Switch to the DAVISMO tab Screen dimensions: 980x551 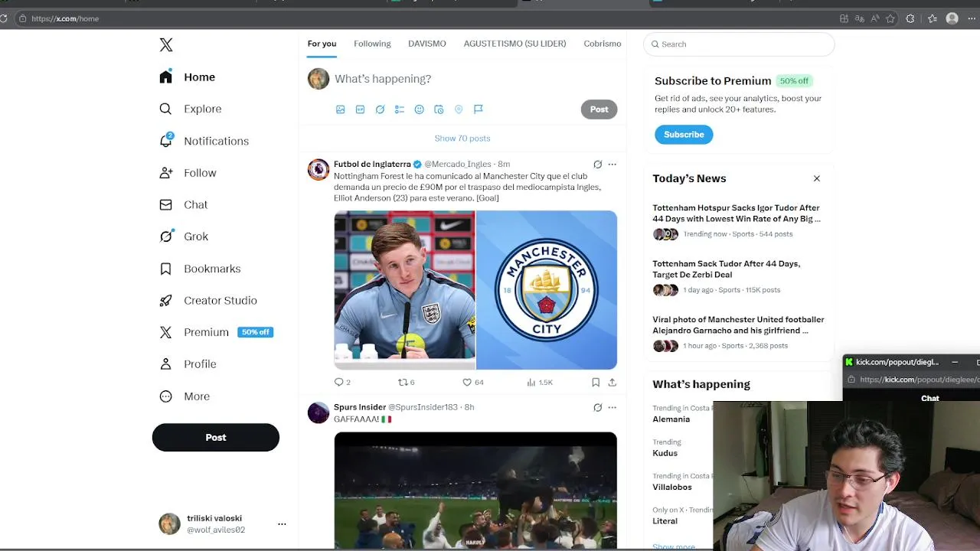pyautogui.click(x=427, y=44)
